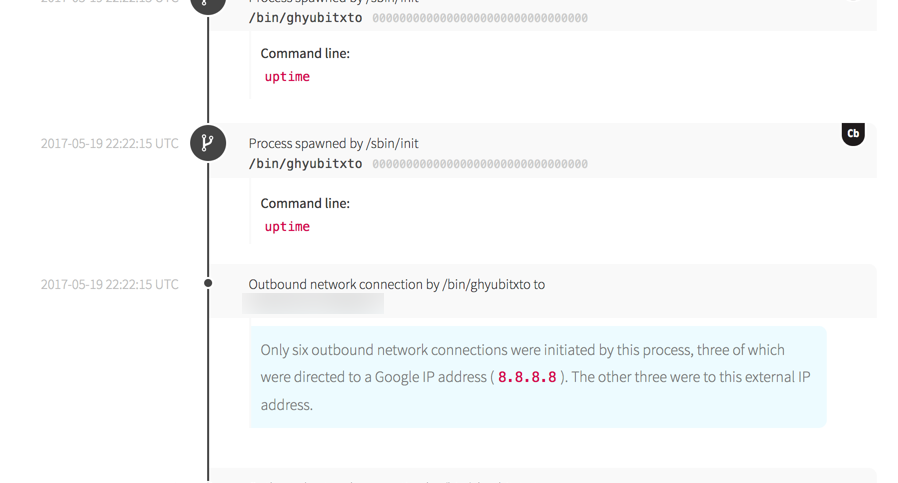Open the Process spawned by /sbin/init event title
The width and height of the screenshot is (898, 483).
click(333, 143)
